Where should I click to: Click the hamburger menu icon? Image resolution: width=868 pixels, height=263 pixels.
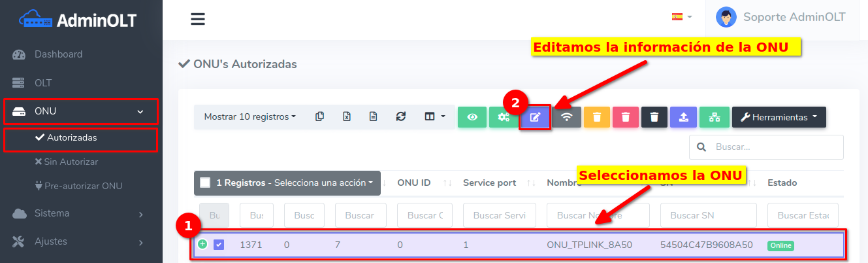(x=198, y=19)
